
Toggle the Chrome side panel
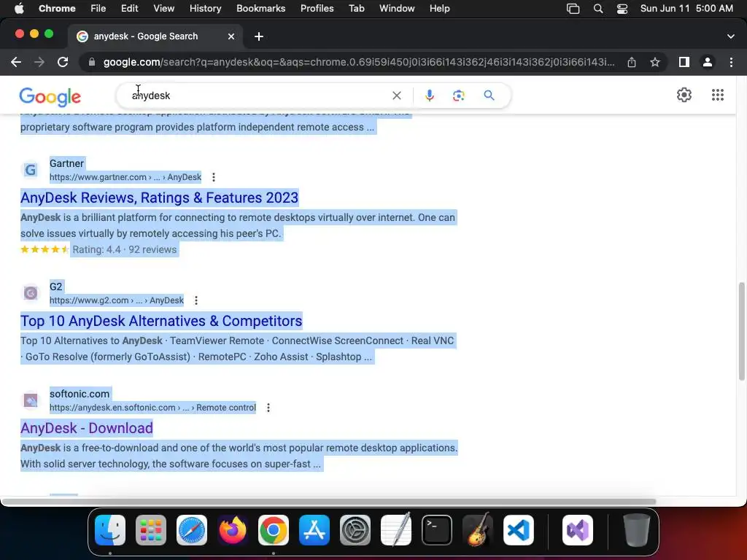tap(684, 62)
